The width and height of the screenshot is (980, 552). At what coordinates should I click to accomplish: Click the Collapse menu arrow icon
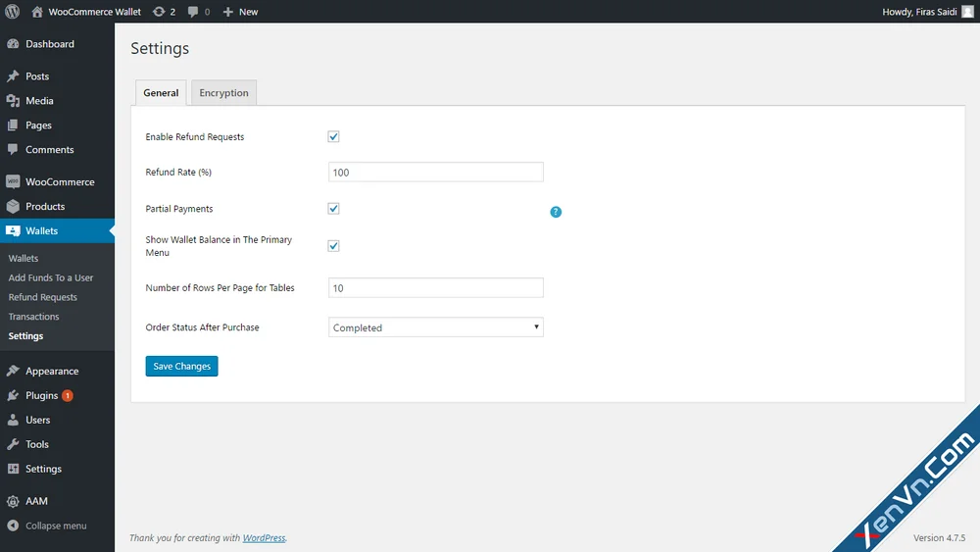coord(13,526)
